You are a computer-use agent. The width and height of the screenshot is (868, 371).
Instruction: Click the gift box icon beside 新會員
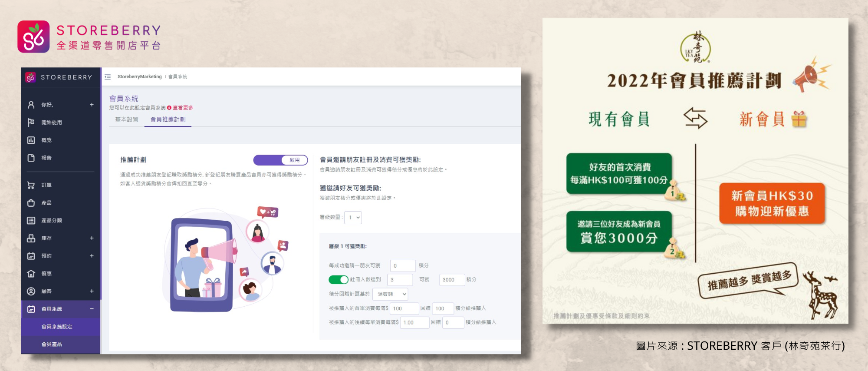pos(799,119)
